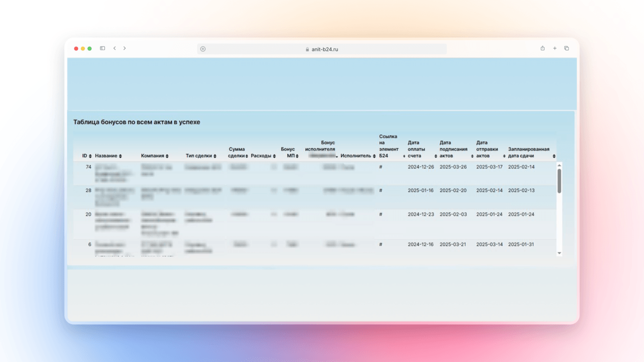The width and height of the screenshot is (644, 362).
Task: Click sending date 2025-02-14 in row 28
Action: [489, 191]
